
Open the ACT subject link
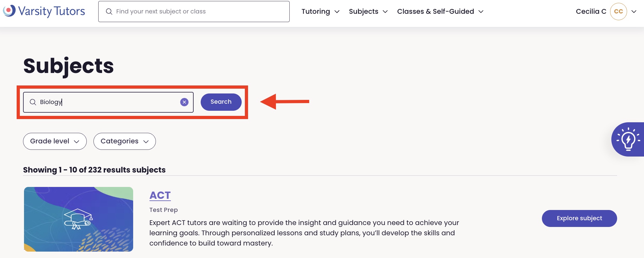160,195
